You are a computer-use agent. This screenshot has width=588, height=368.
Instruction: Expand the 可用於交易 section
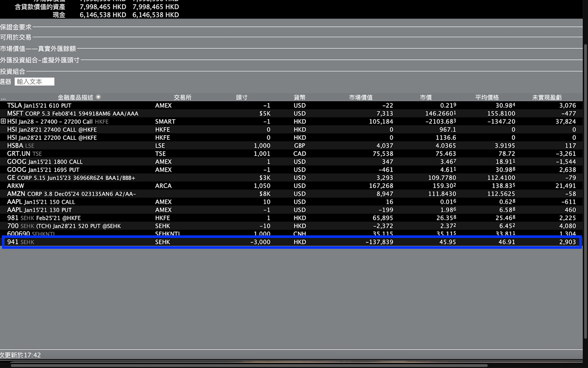pos(16,37)
